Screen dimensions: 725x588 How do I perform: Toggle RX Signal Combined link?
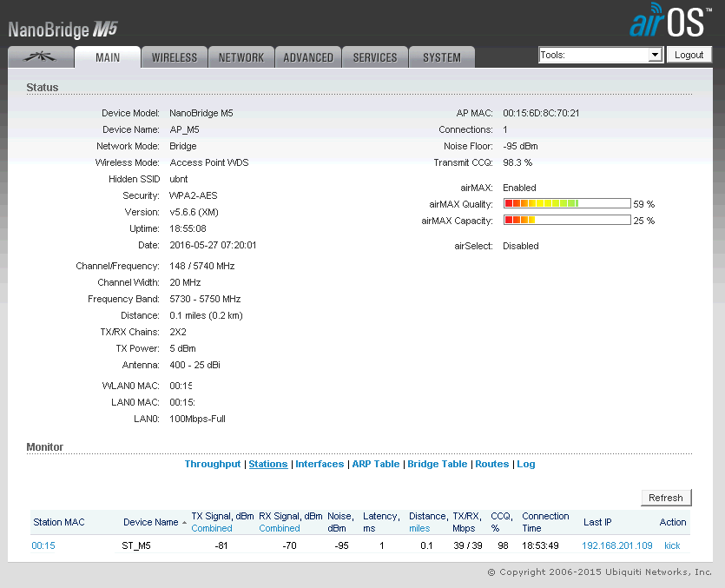point(280,528)
